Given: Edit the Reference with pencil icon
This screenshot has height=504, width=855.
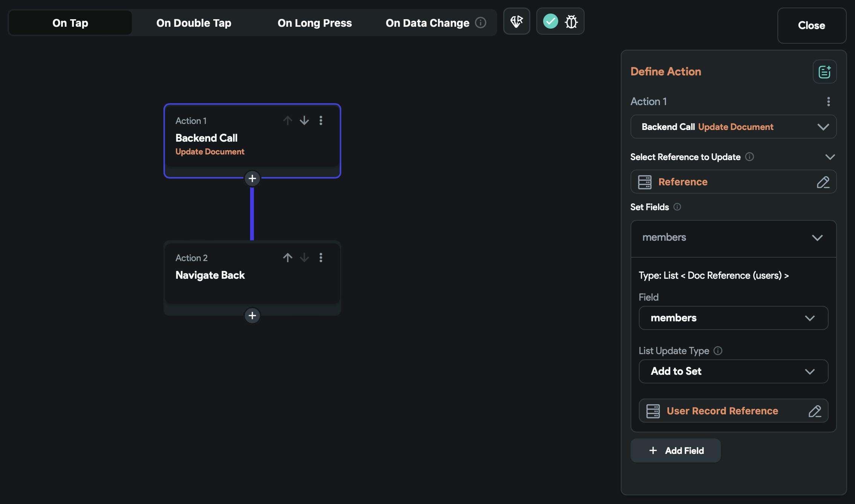Looking at the screenshot, I should tap(823, 182).
